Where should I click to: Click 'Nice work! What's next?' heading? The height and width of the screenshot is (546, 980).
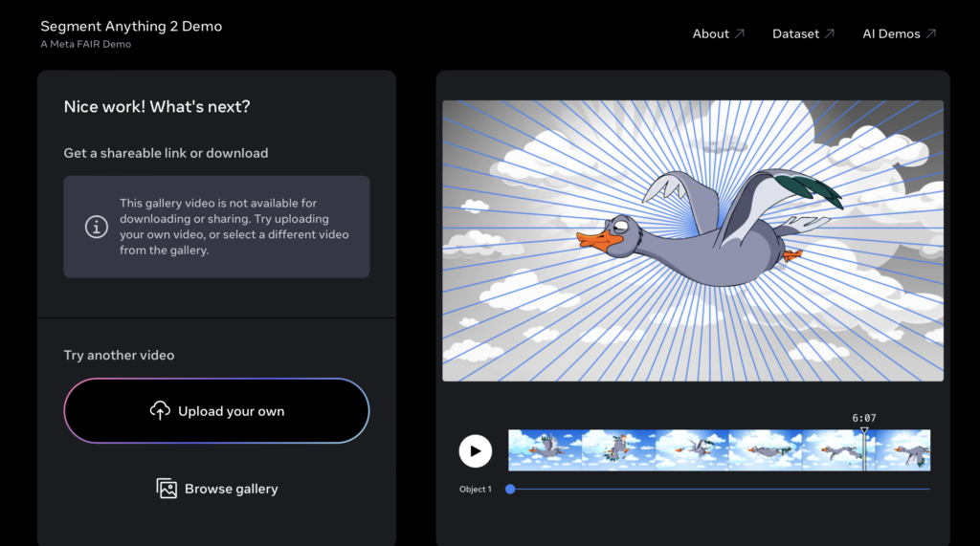point(157,107)
